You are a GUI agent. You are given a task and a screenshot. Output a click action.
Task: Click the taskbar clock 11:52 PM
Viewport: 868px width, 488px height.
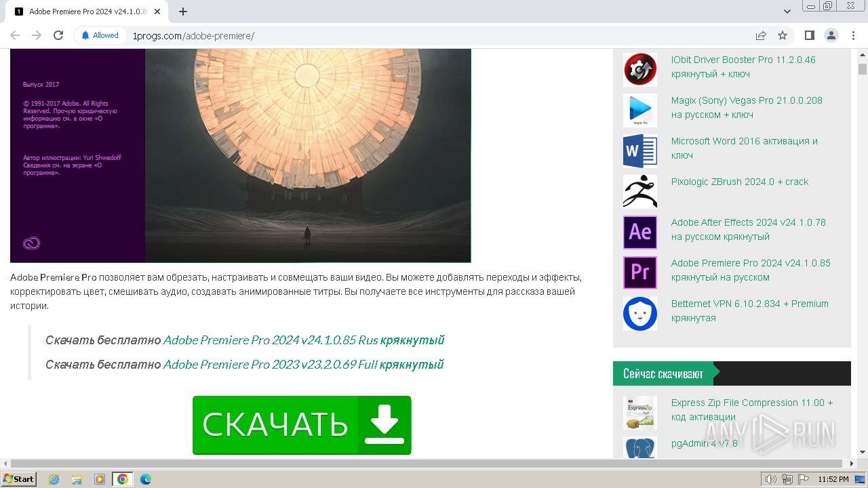(x=833, y=479)
